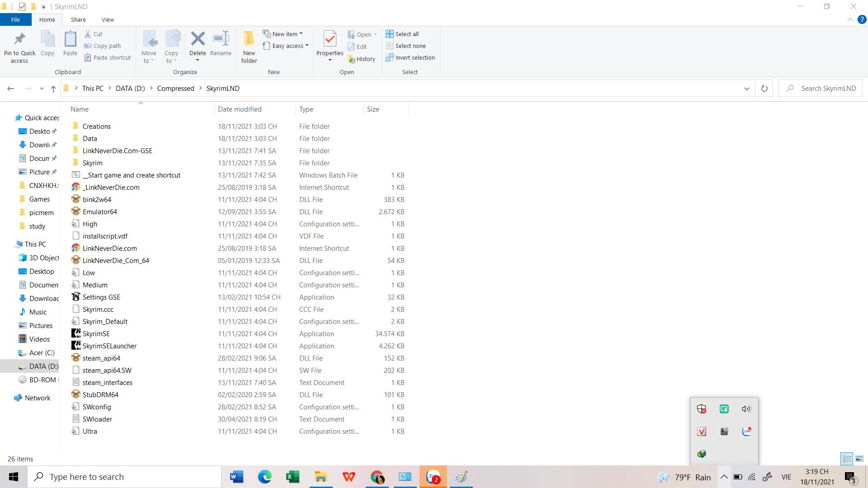Open the View ribbon tab

coord(108,19)
